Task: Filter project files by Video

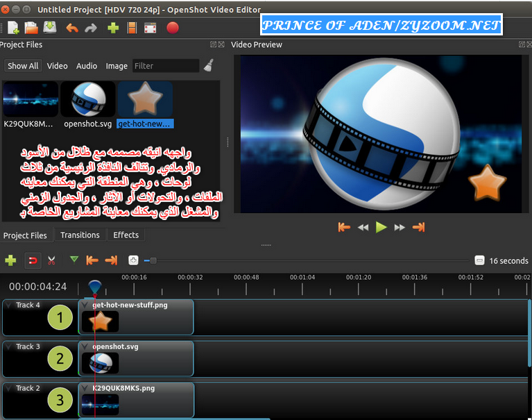Action: [57, 66]
